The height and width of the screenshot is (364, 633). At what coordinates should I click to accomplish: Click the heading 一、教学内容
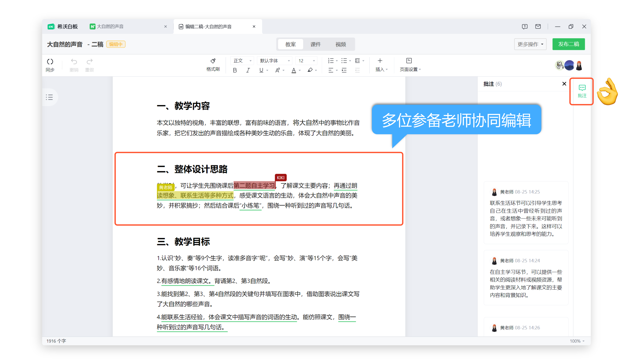click(x=183, y=106)
